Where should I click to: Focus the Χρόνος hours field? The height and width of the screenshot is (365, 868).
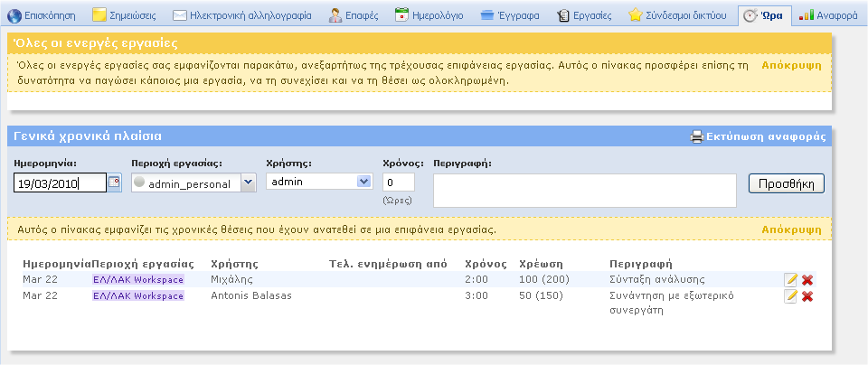(399, 182)
